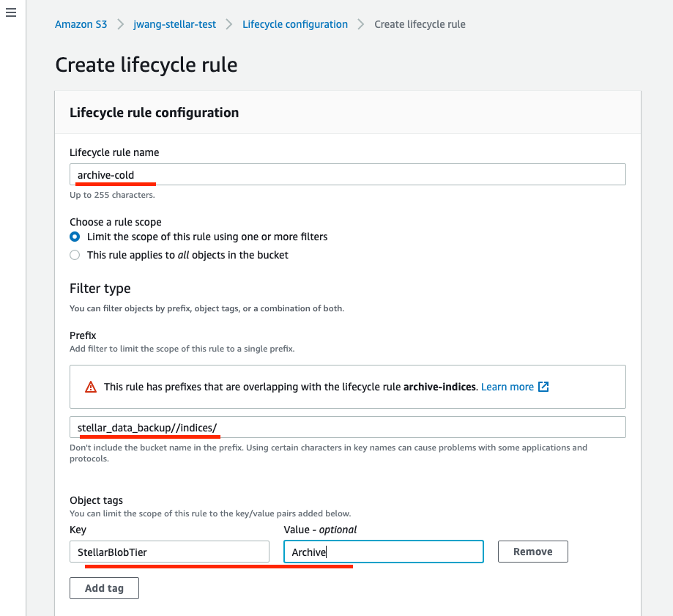Go to Amazon S3 breadcrumb
Image resolution: width=673 pixels, height=616 pixels.
pyautogui.click(x=81, y=24)
